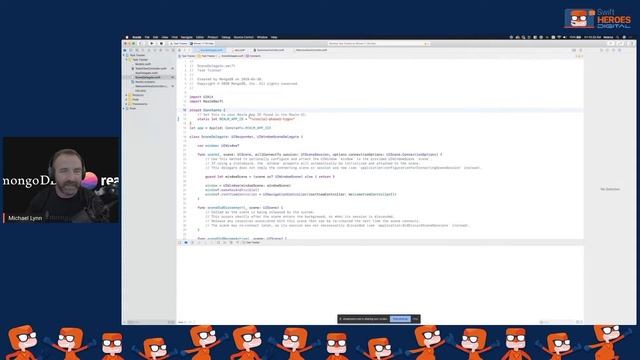
Task: Open editor options icon above code
Action: coord(574,50)
